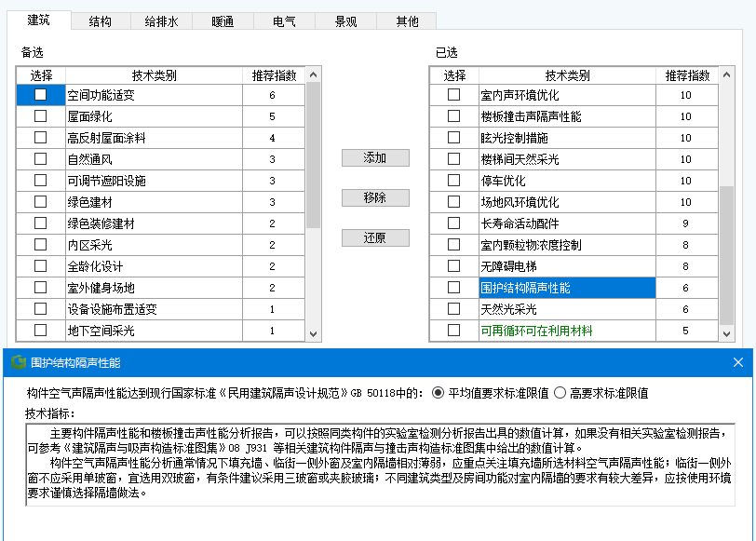Check the 停车优化 checkbox
The width and height of the screenshot is (756, 541).
pyautogui.click(x=454, y=183)
